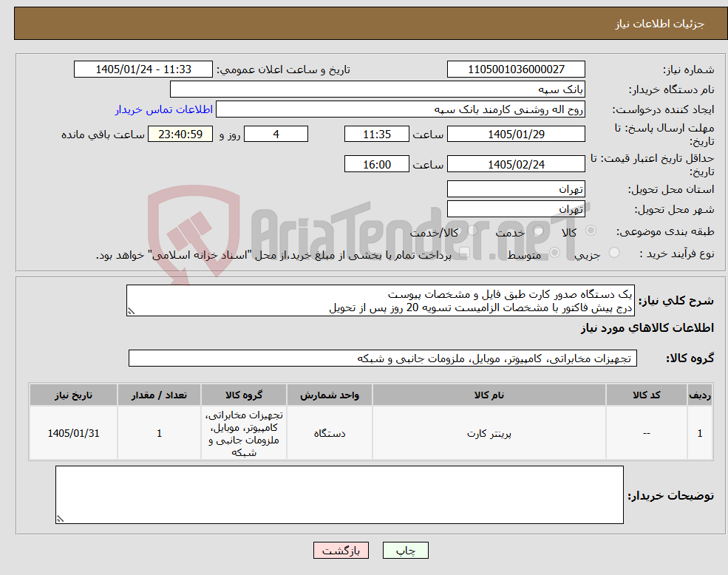Click the دستگاه unit cell

[x=329, y=433]
